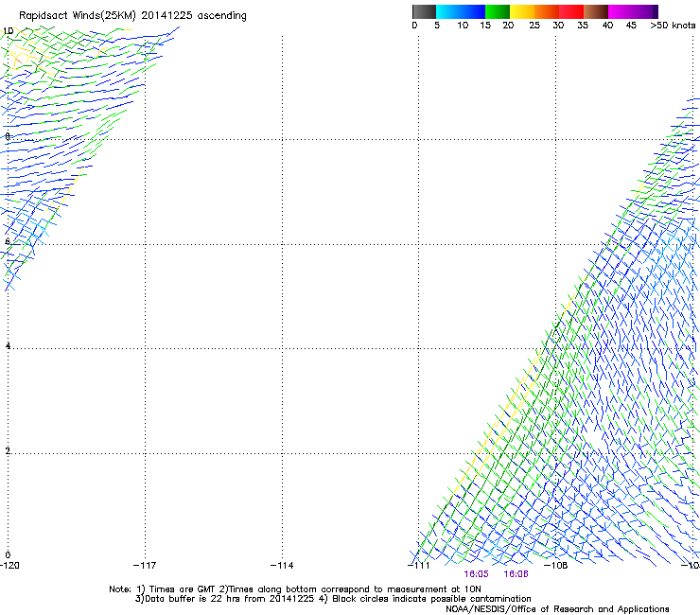This screenshot has width=700, height=615.
Task: Click the legend number 25
Action: [x=534, y=26]
